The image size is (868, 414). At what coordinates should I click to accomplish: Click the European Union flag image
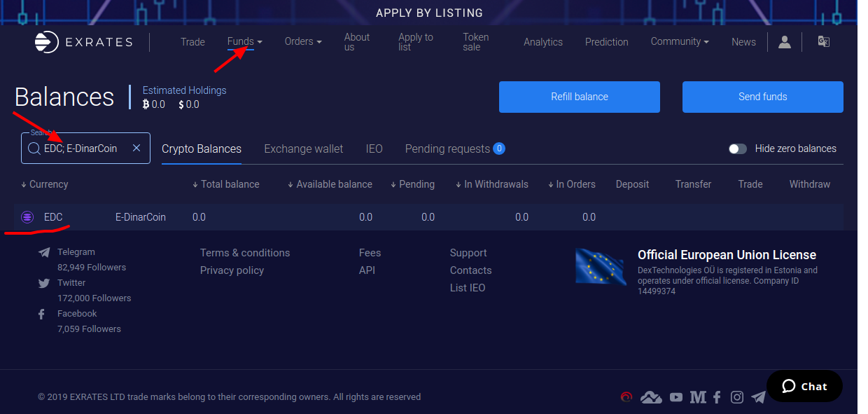click(x=601, y=267)
